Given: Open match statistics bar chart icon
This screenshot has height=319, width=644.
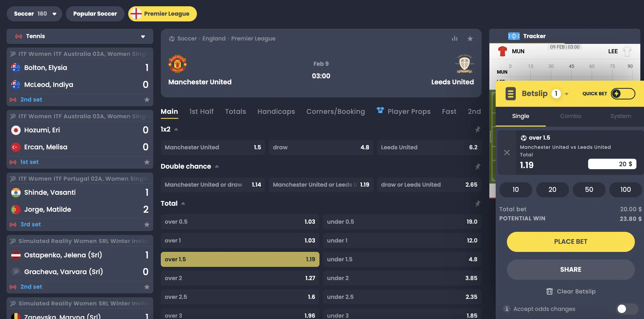Looking at the screenshot, I should [x=455, y=39].
